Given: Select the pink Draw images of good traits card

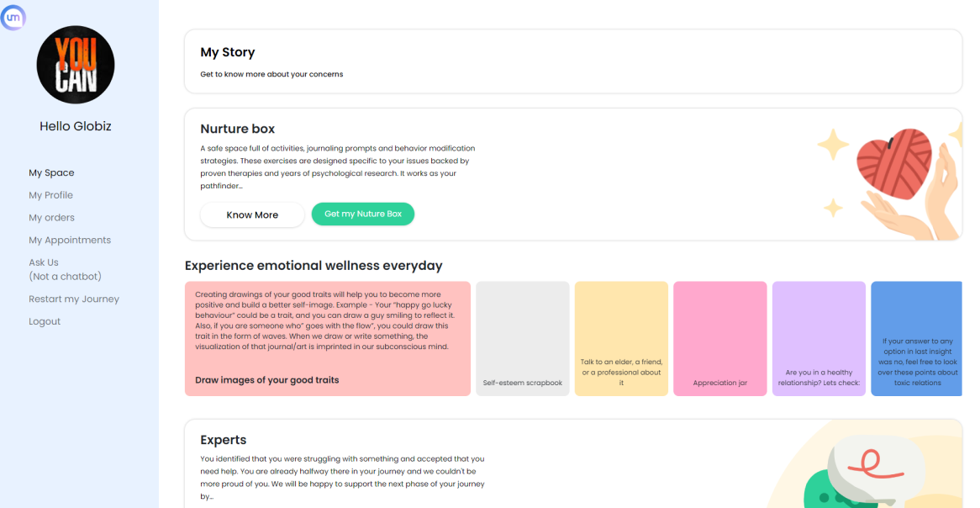Looking at the screenshot, I should coord(328,338).
